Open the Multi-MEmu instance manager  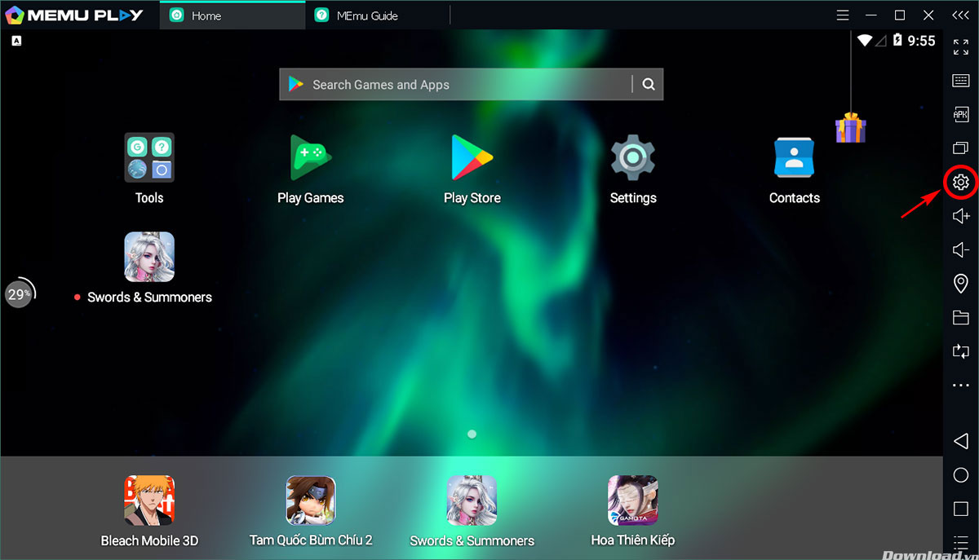(959, 148)
